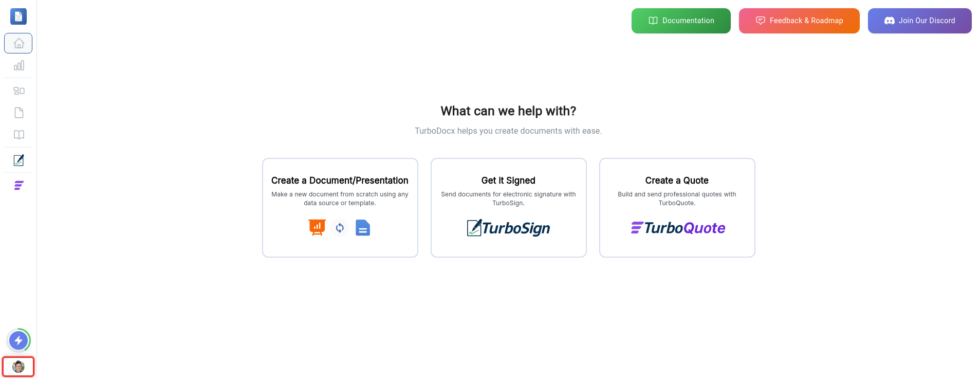Click the blue document file icon
This screenshot has width=980, height=379.
(x=363, y=228)
